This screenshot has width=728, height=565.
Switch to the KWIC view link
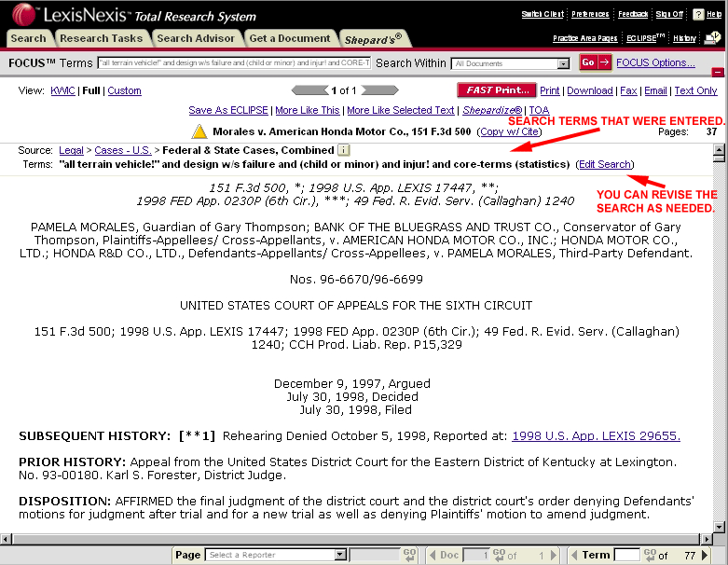click(63, 91)
